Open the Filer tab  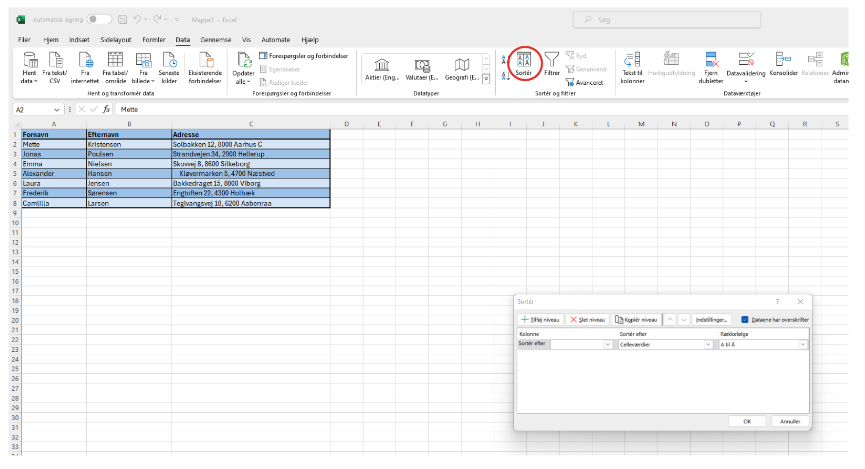(24, 40)
